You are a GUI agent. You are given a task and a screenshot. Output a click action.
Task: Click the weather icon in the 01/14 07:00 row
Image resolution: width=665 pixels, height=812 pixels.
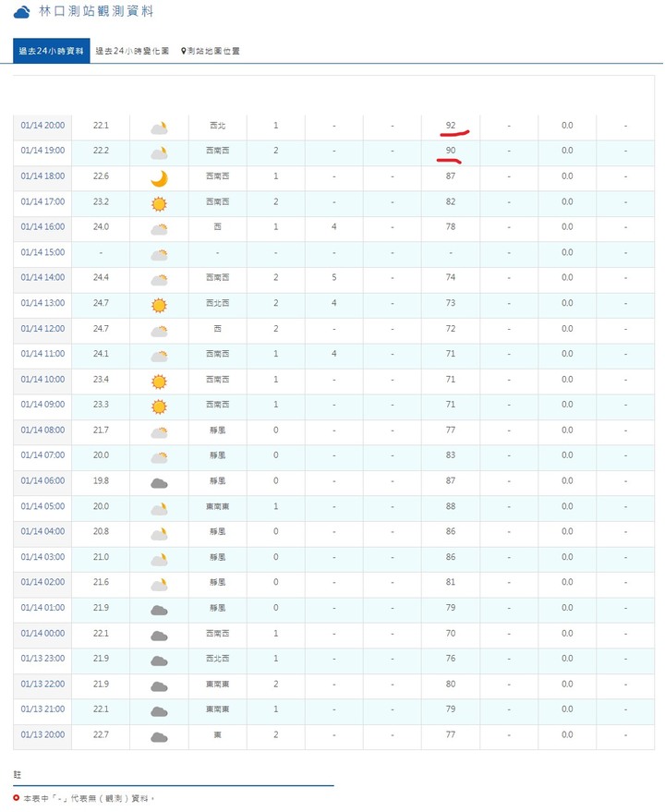pos(159,457)
